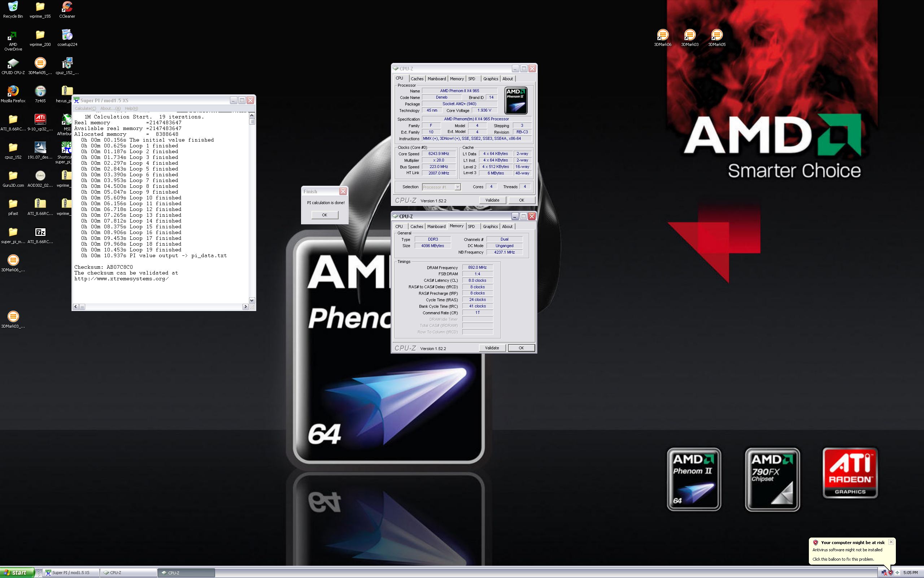The width and height of the screenshot is (924, 578).
Task: Open the Recycle Bin desktop icon
Action: [x=13, y=10]
